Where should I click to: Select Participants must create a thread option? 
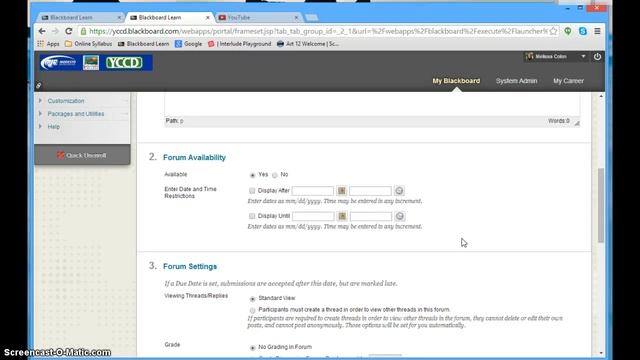pos(252,310)
